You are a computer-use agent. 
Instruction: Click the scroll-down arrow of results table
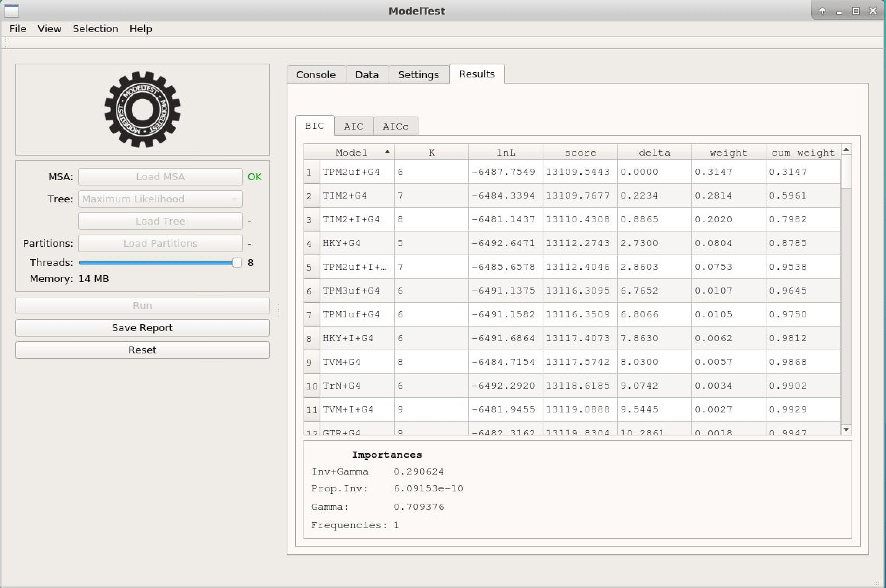846,429
